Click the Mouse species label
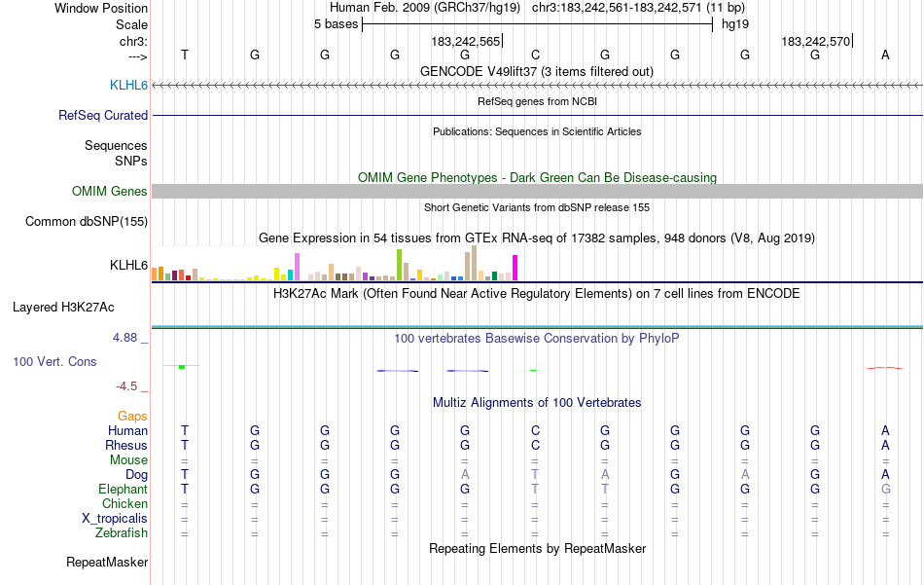This screenshot has height=585, width=924. [x=128, y=460]
